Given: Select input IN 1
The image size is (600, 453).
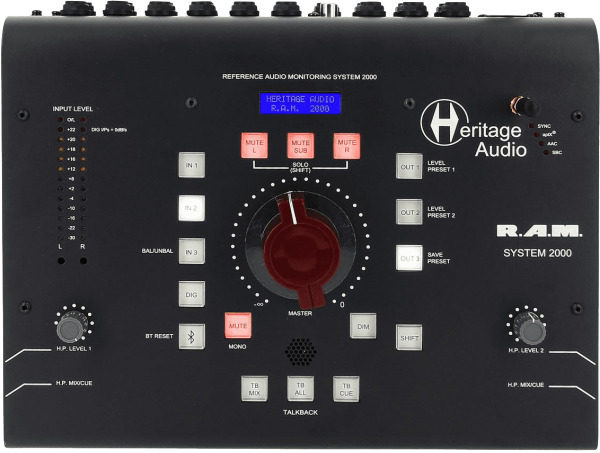Looking at the screenshot, I should tap(191, 164).
